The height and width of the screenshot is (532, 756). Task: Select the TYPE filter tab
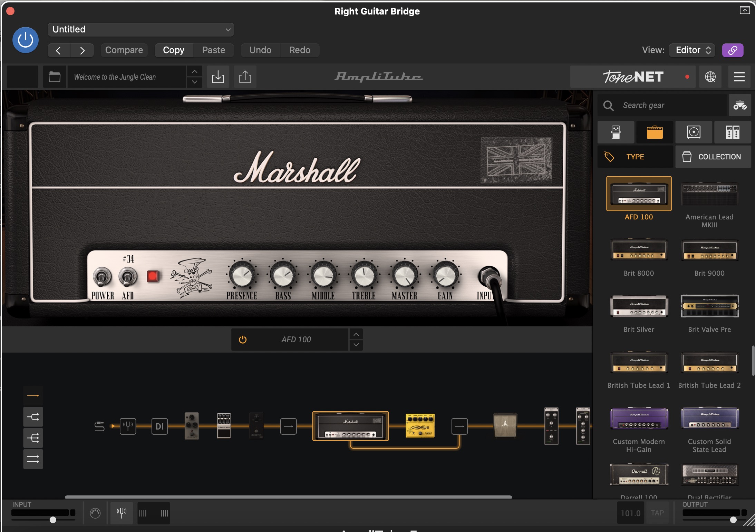[x=635, y=157]
